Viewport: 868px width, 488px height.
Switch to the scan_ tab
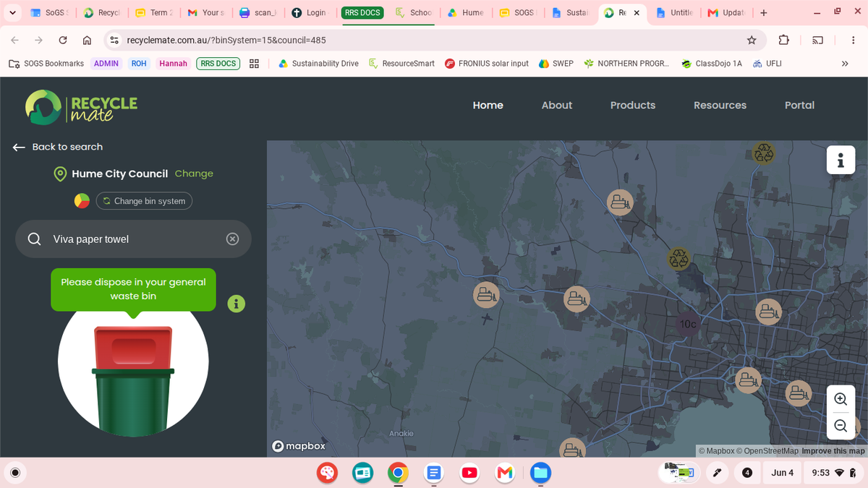point(258,13)
